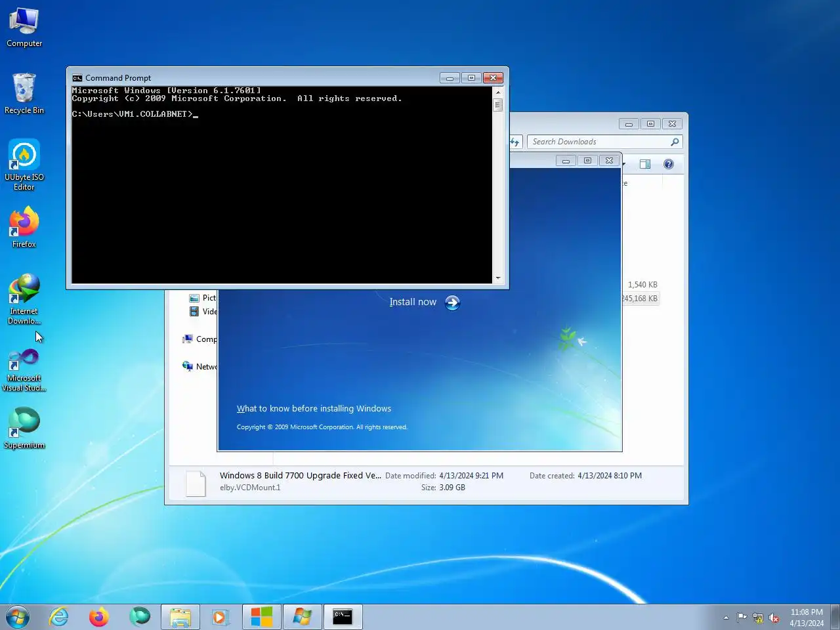Minimize the Command Prompt window

450,77
